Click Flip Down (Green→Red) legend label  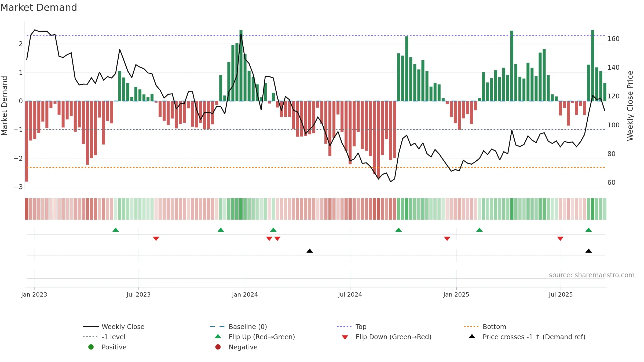[393, 337]
